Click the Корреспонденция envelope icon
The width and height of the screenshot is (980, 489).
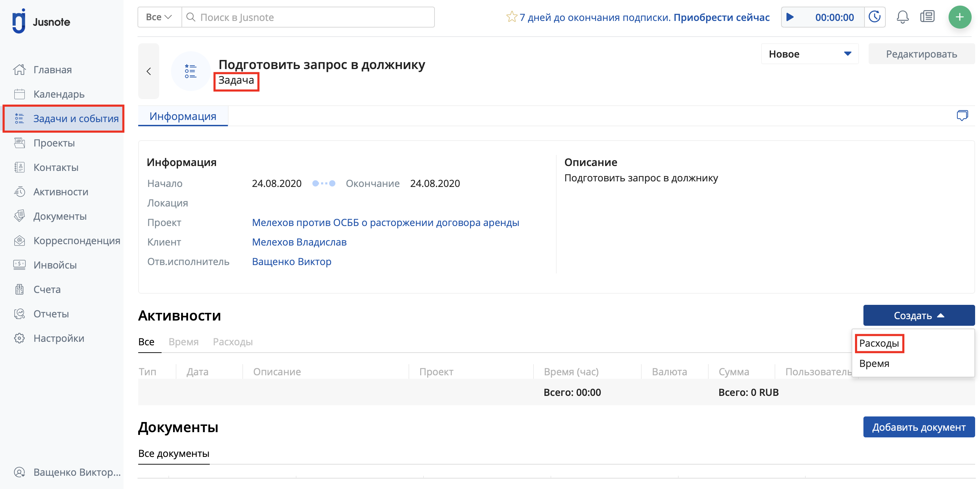pyautogui.click(x=20, y=240)
